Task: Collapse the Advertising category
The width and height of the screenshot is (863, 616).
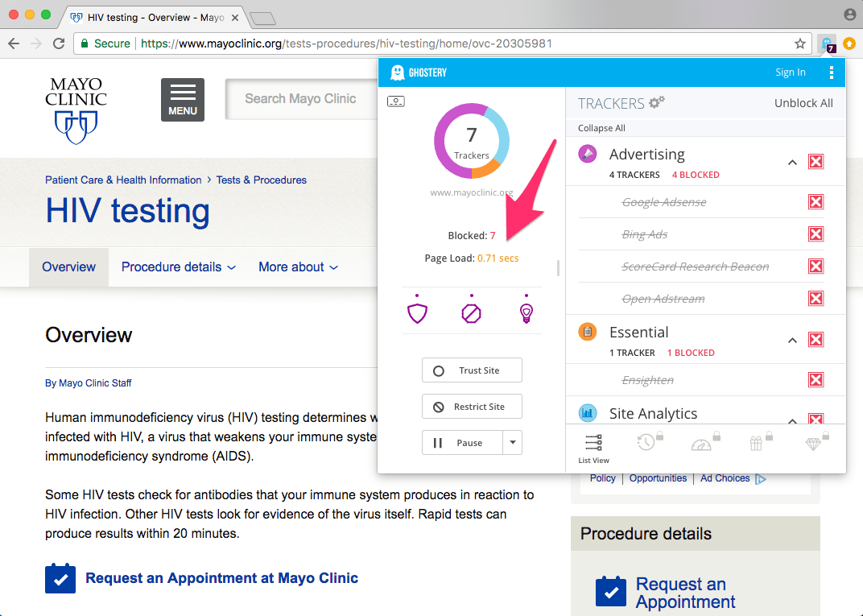Action: pyautogui.click(x=792, y=163)
